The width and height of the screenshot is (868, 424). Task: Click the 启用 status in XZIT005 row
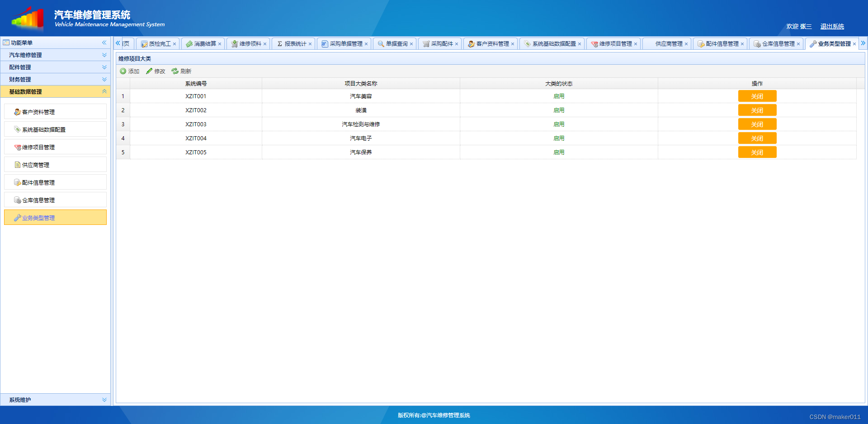pos(559,152)
